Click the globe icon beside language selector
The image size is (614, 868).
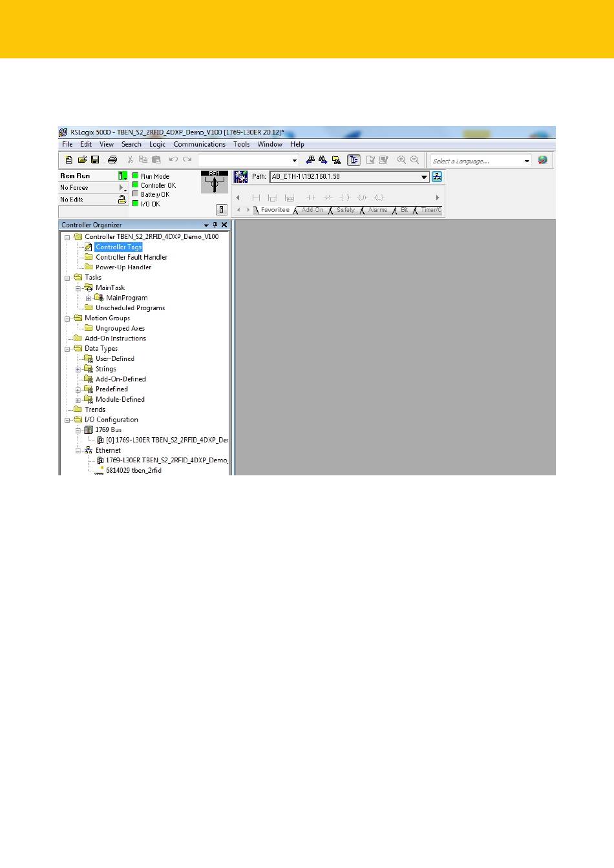point(542,160)
